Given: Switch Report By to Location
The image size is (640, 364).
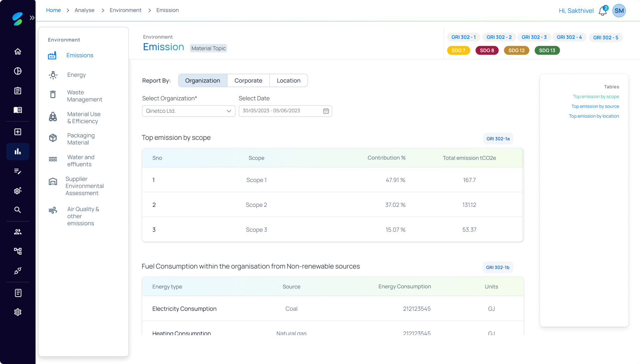Looking at the screenshot, I should [x=288, y=80].
